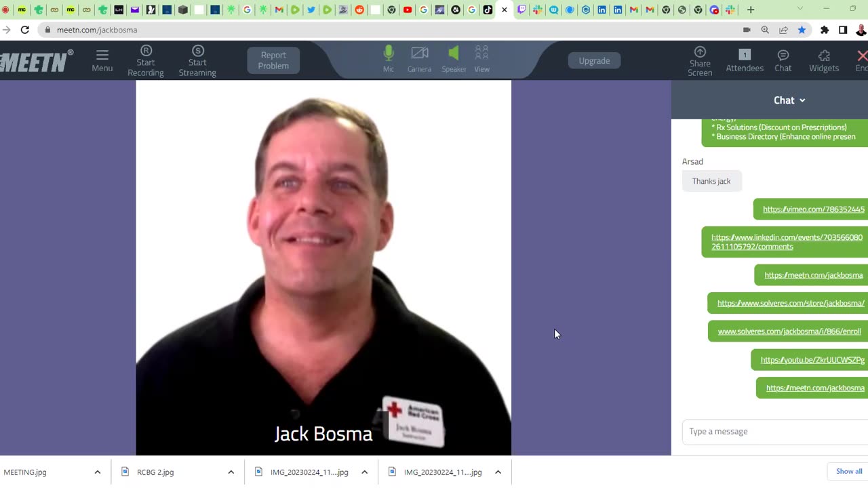Reload the page
868x488 pixels.
25,30
